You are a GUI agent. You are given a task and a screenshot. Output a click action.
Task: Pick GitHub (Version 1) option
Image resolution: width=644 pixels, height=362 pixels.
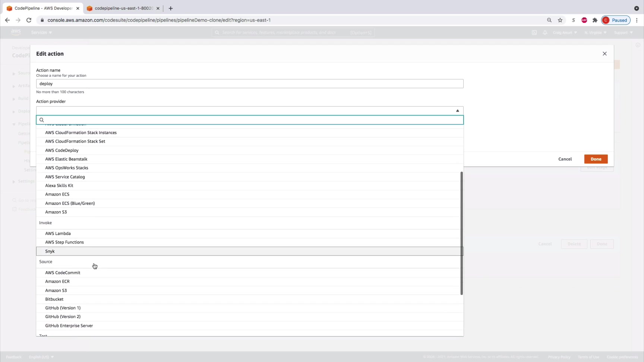(250, 308)
